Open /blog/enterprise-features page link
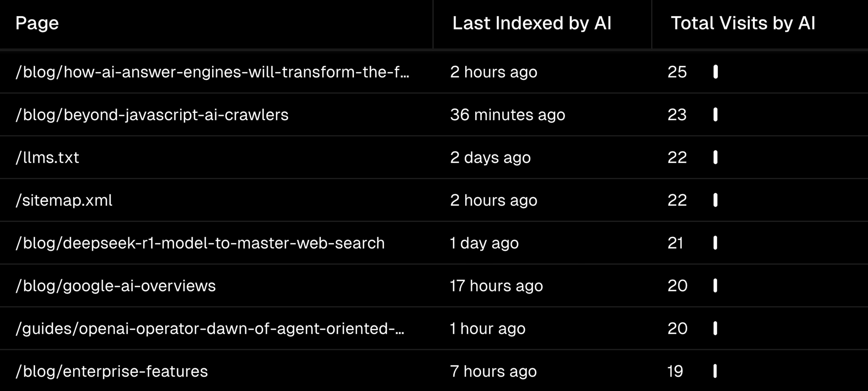 pos(112,372)
